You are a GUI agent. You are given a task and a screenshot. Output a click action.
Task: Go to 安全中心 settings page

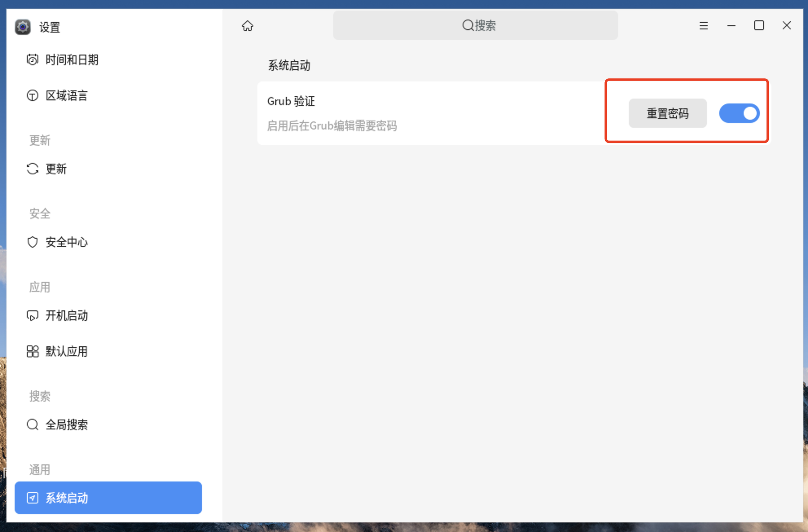(66, 242)
